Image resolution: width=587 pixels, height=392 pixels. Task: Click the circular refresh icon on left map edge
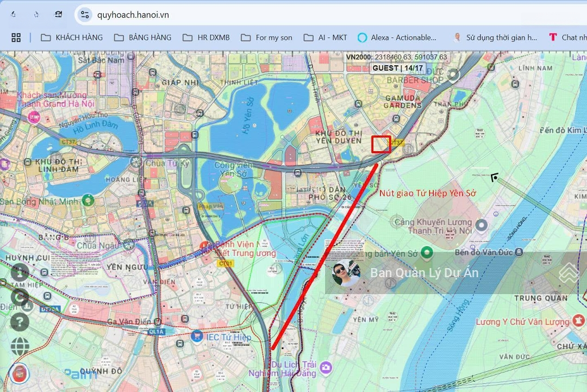[x=20, y=297]
